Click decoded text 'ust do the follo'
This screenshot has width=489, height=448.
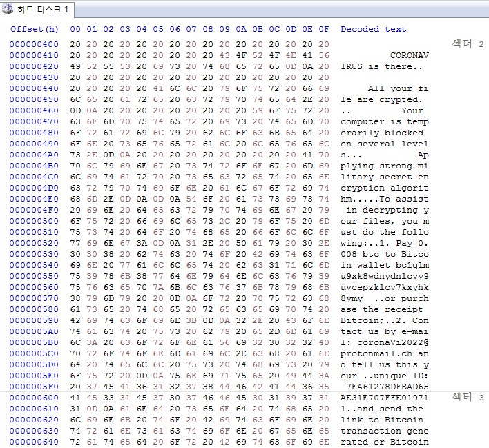click(385, 232)
